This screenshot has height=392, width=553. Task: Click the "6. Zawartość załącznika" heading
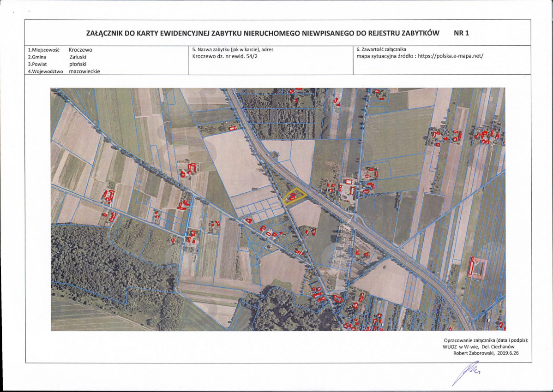[381, 49]
